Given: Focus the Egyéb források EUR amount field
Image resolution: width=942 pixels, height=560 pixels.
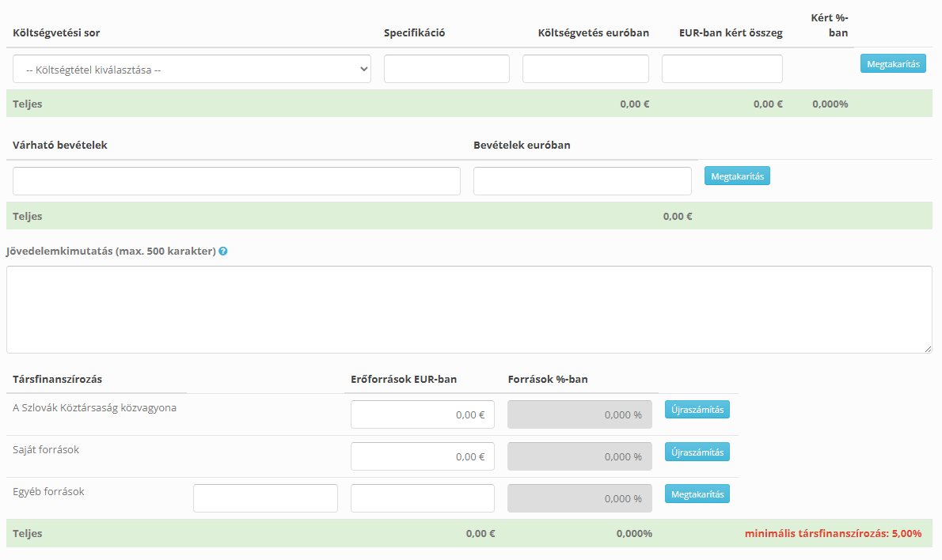Looking at the screenshot, I should coord(422,498).
